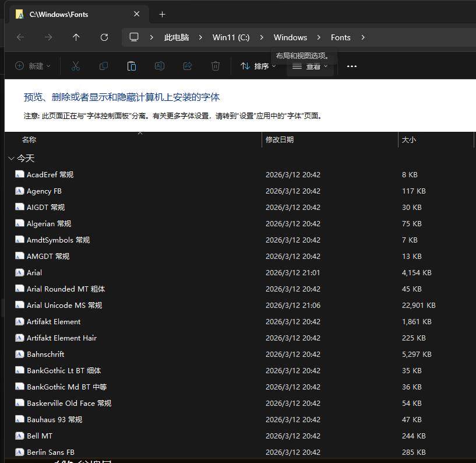Collapse the 今天 group
The width and height of the screenshot is (476, 463).
pos(12,158)
